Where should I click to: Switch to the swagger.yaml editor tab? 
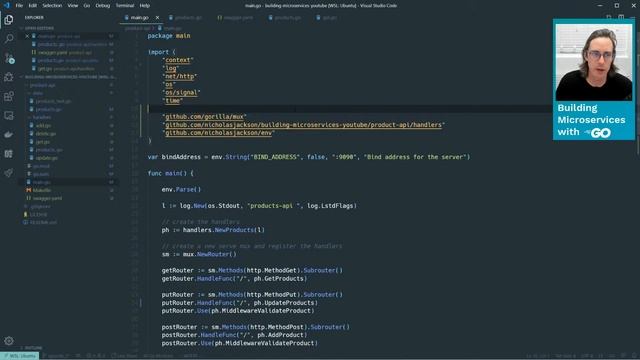[235, 18]
